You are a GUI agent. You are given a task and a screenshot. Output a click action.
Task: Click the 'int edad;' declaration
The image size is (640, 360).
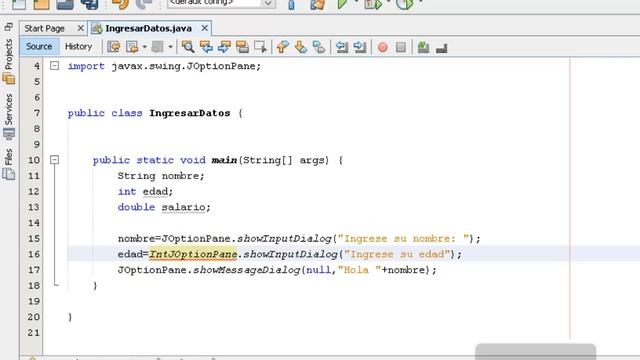click(145, 191)
